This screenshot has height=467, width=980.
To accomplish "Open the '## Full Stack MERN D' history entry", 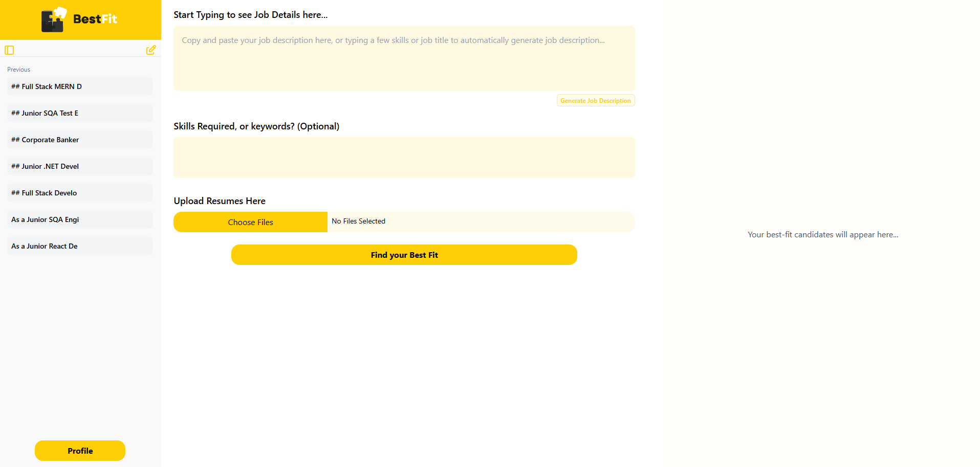I will click(80, 86).
